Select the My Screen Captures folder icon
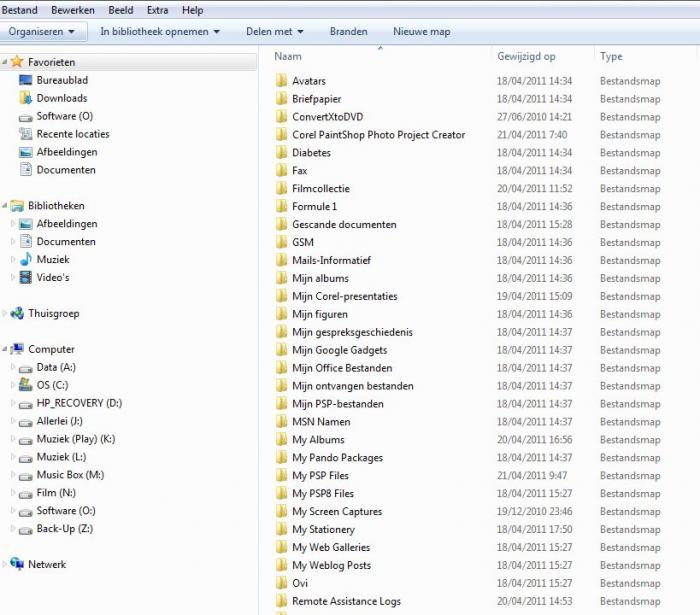This screenshot has height=615, width=700. (281, 511)
